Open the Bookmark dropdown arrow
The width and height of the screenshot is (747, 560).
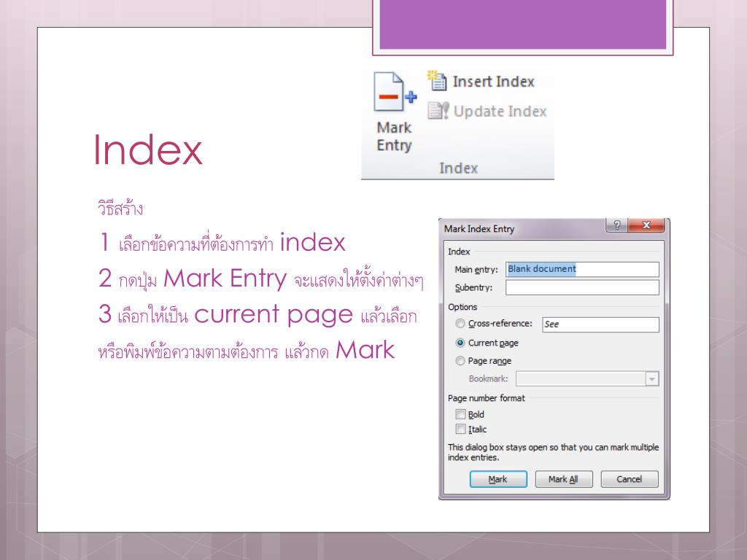[652, 379]
